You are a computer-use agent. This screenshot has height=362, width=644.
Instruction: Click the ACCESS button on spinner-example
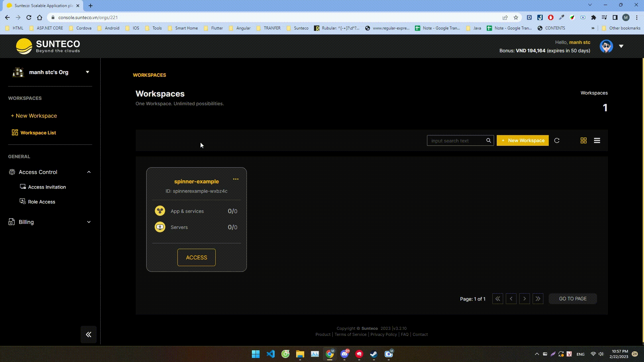coord(197,257)
